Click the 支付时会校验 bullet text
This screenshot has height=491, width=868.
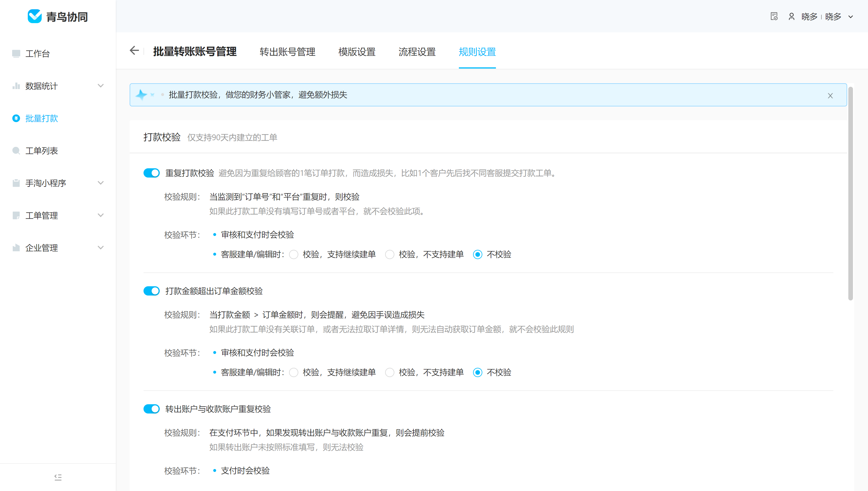(245, 471)
